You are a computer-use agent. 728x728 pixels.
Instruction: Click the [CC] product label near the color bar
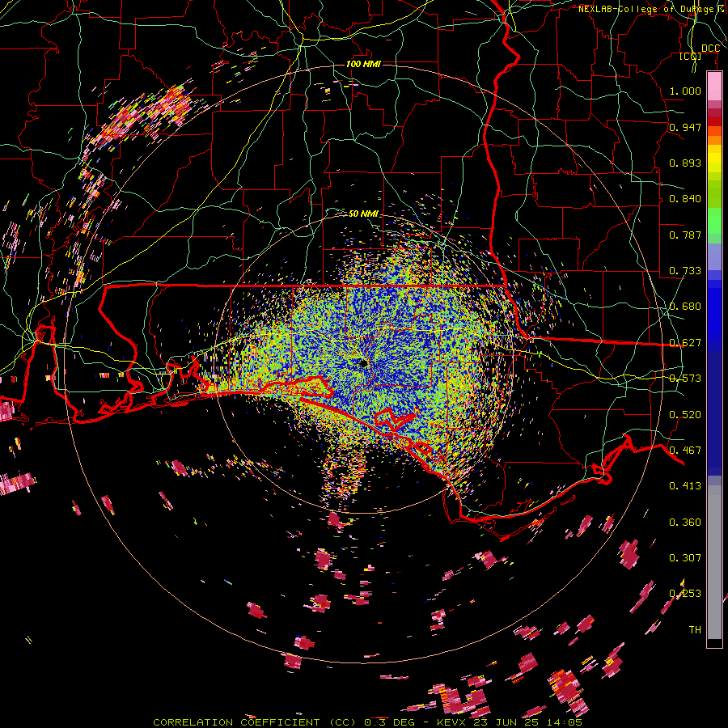pos(690,56)
